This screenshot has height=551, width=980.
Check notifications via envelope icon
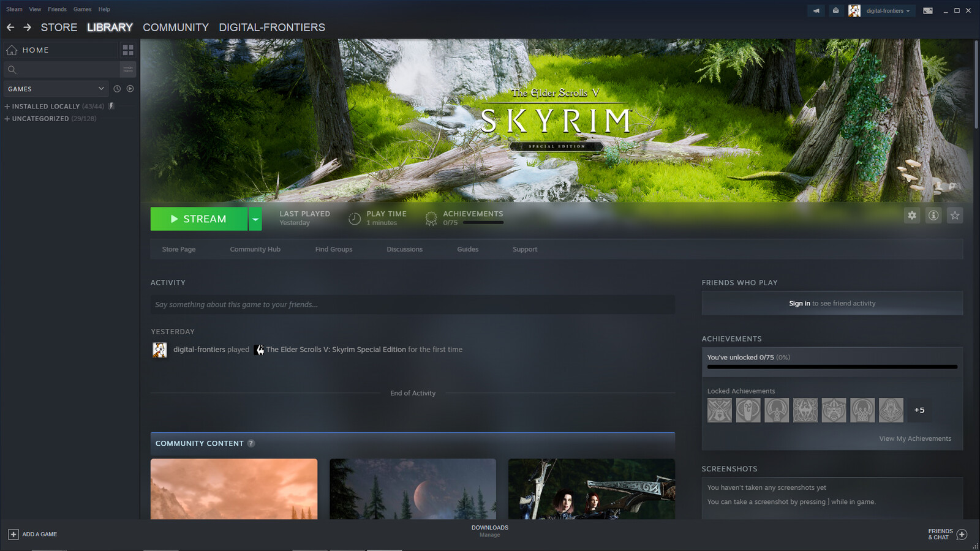(835, 10)
